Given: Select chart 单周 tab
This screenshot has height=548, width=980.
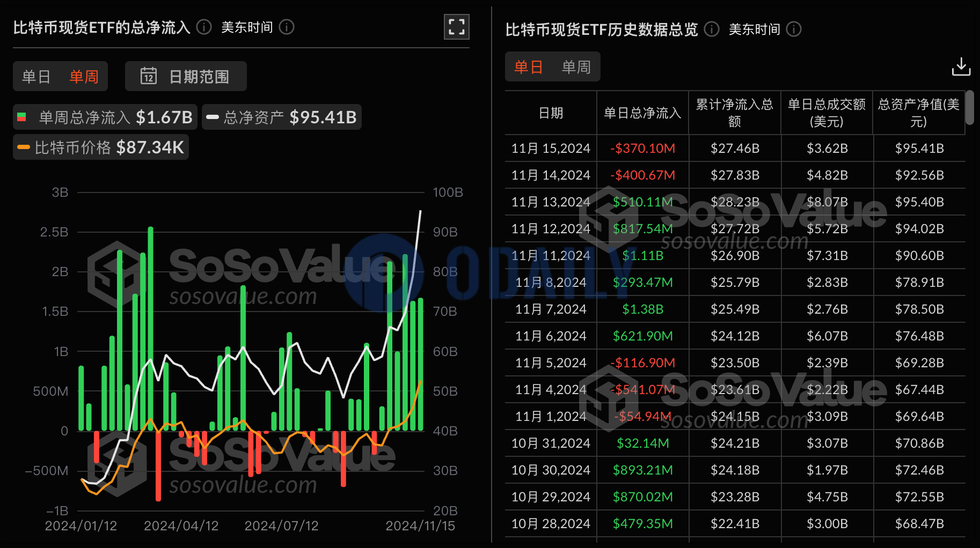Looking at the screenshot, I should pos(84,77).
